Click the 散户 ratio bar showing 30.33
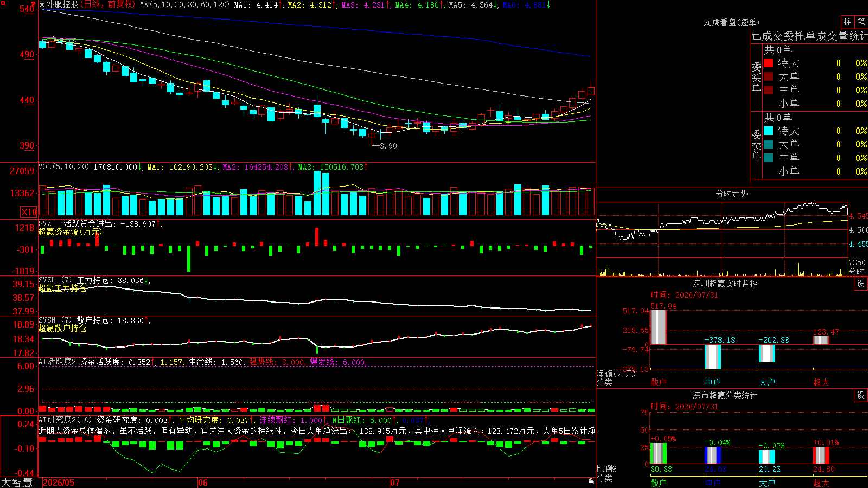868x488 pixels. coord(659,454)
